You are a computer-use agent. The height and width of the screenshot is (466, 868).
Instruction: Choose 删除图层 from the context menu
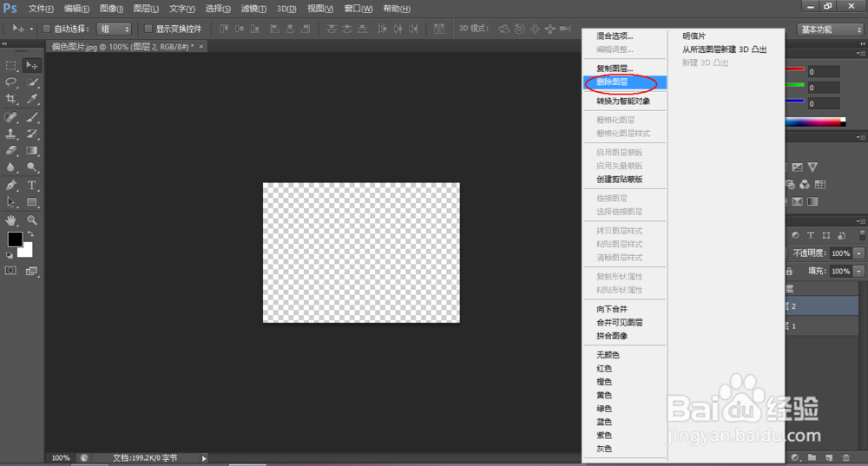625,82
